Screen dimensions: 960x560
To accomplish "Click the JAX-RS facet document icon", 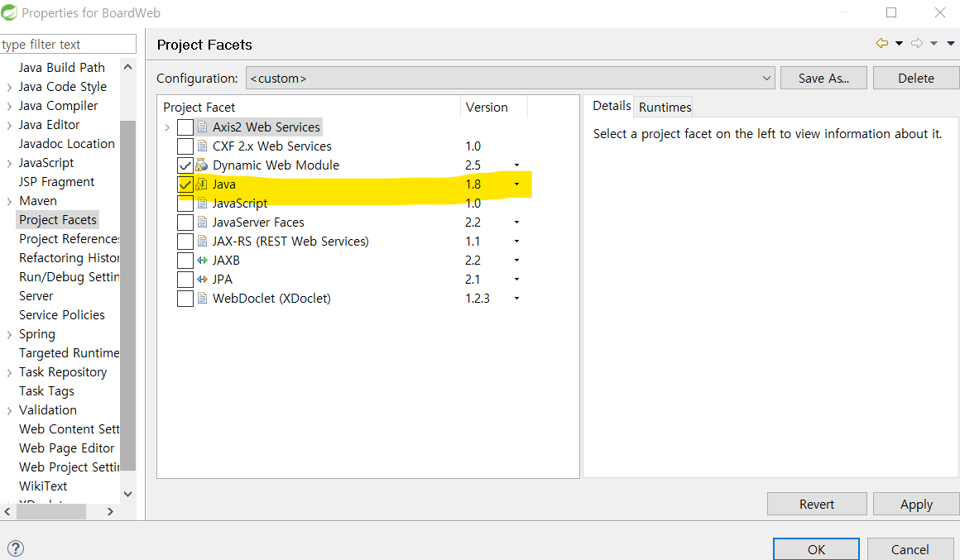I will pyautogui.click(x=202, y=242).
